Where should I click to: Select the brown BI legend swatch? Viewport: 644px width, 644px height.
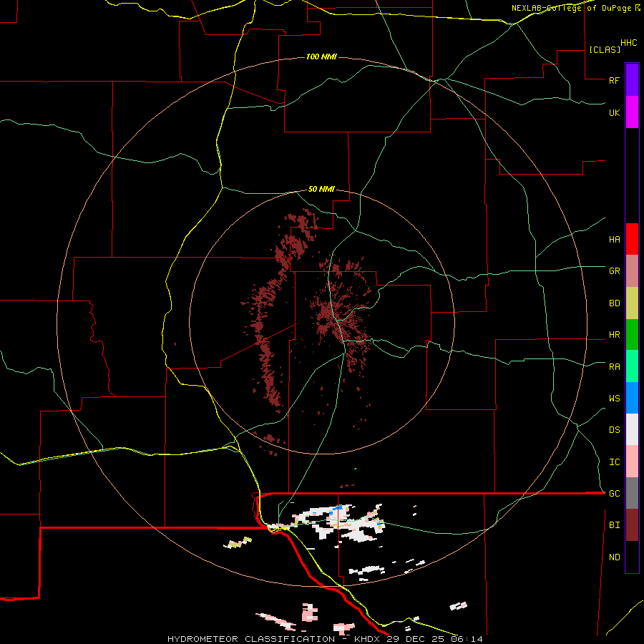pyautogui.click(x=632, y=525)
